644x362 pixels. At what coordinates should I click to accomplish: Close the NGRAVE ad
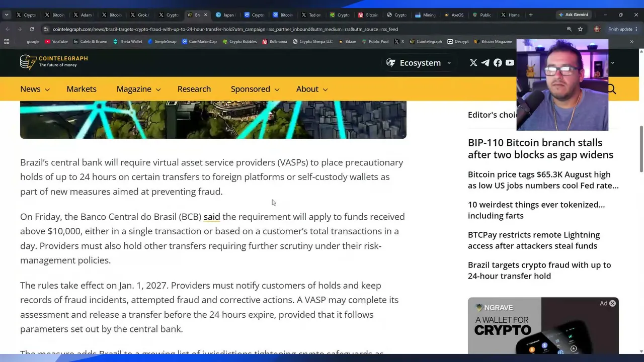click(612, 303)
